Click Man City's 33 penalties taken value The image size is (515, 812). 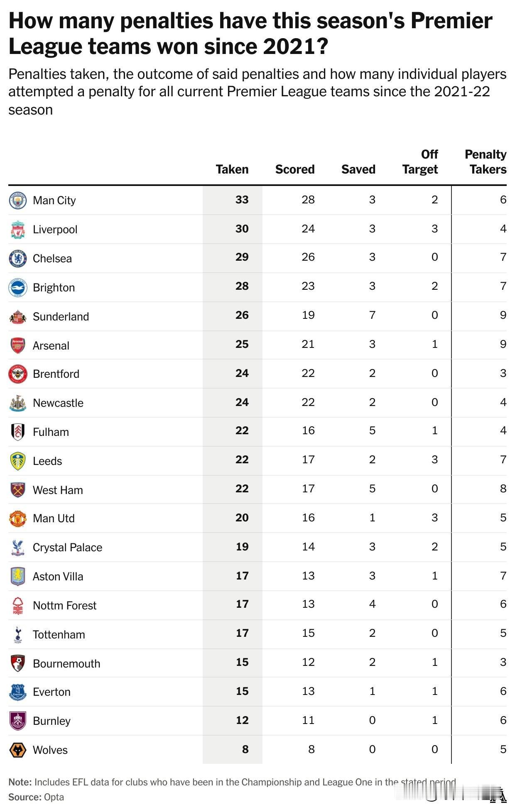242,200
